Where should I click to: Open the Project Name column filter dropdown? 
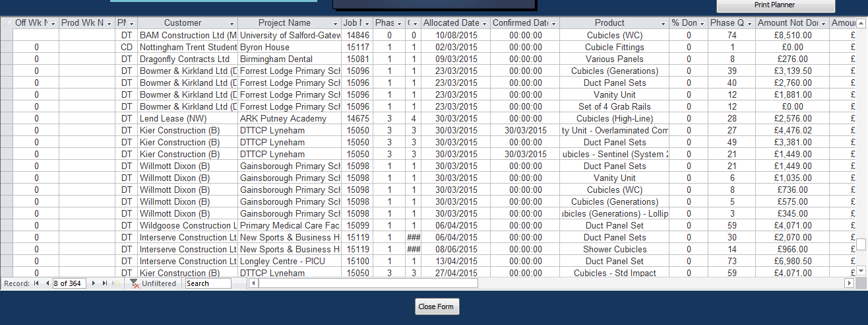tap(335, 23)
